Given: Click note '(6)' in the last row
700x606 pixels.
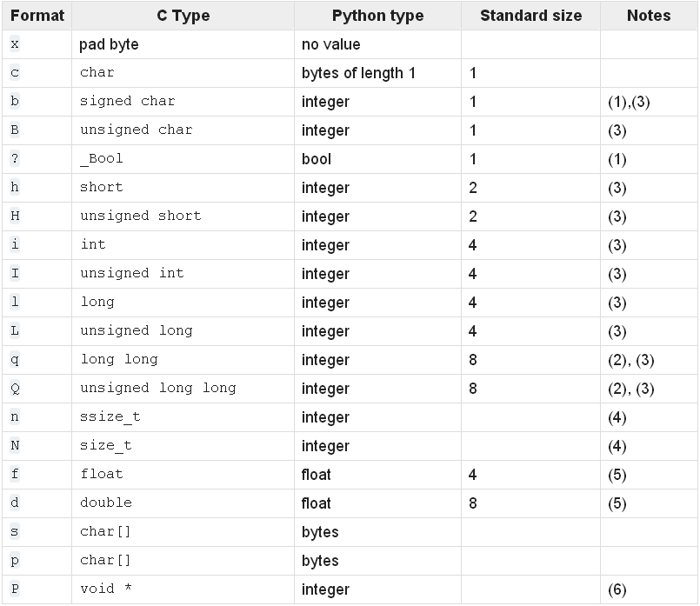Looking at the screenshot, I should point(617,589).
